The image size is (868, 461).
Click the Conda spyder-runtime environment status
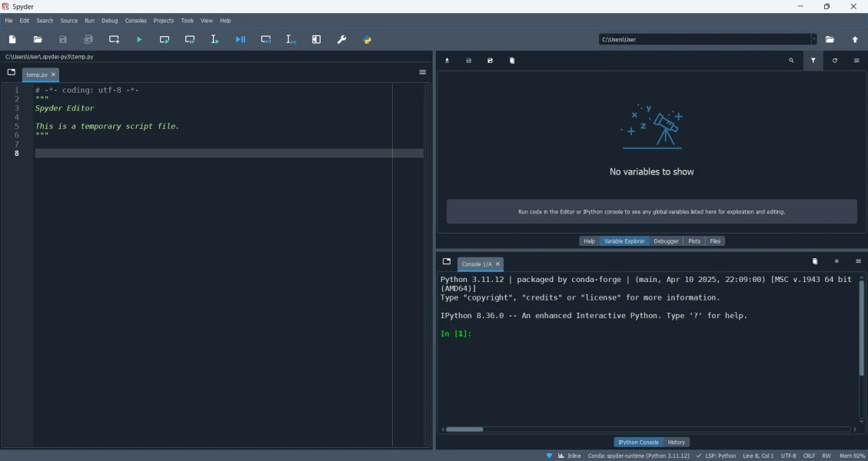(638, 456)
